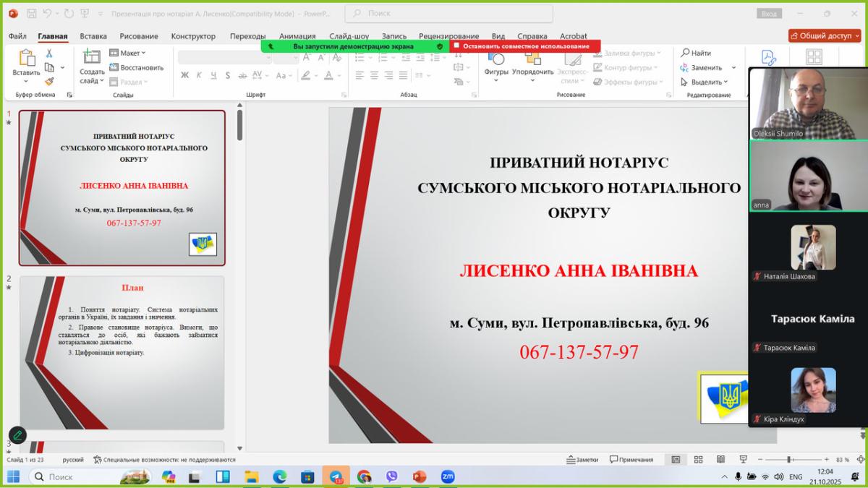Image resolution: width=868 pixels, height=488 pixels.
Task: Toggle italic К formatting
Action: (199, 75)
